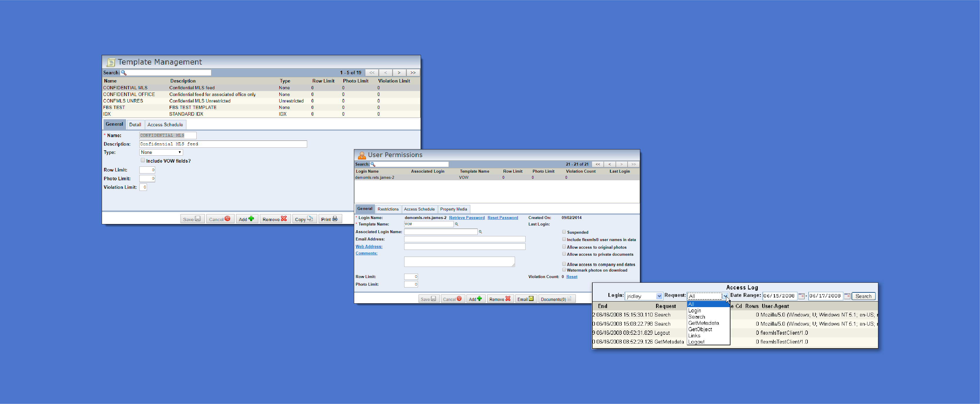
Task: Open the Property Media tab
Action: (454, 209)
